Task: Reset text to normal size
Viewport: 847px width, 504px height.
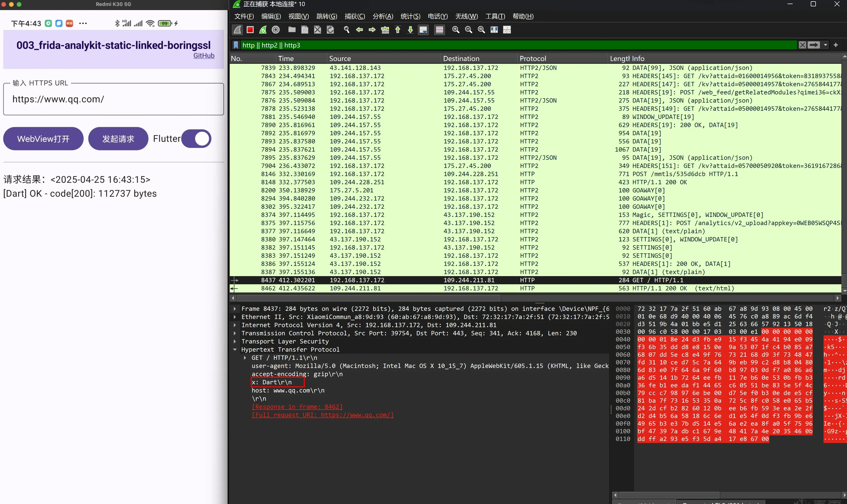Action: pyautogui.click(x=481, y=30)
